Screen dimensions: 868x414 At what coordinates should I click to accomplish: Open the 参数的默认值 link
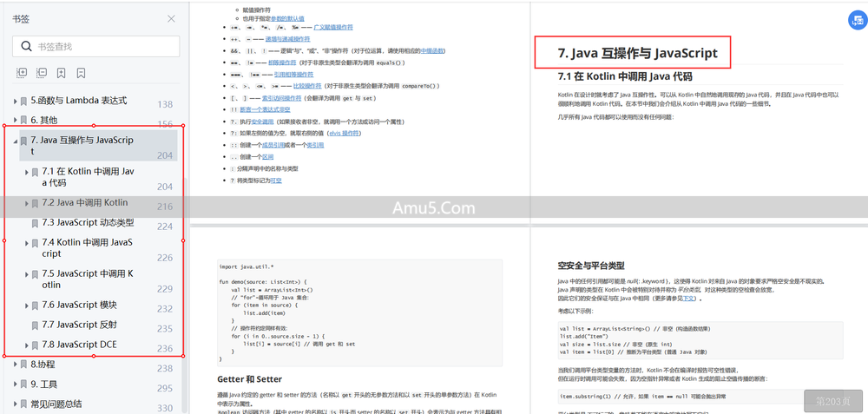coord(288,19)
